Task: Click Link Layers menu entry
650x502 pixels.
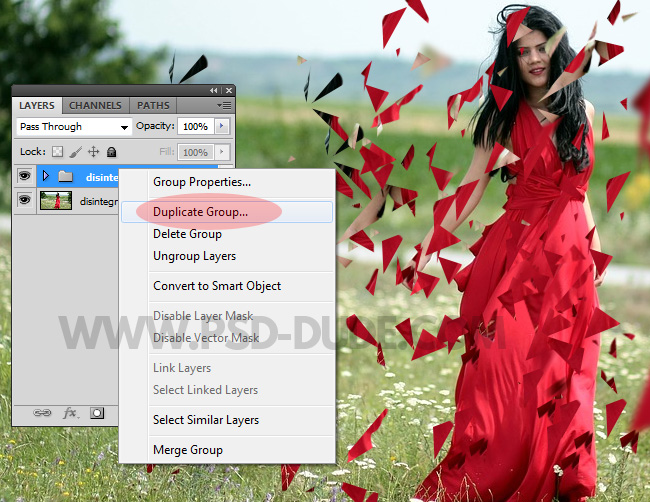Action: 227,368
